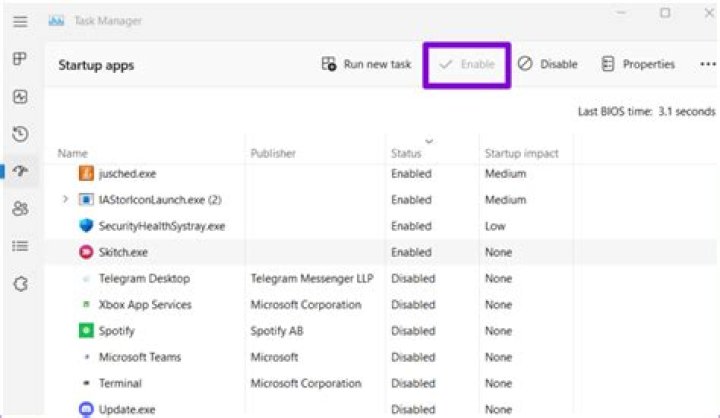
Task: Open the App history page in sidebar
Action: (20, 134)
